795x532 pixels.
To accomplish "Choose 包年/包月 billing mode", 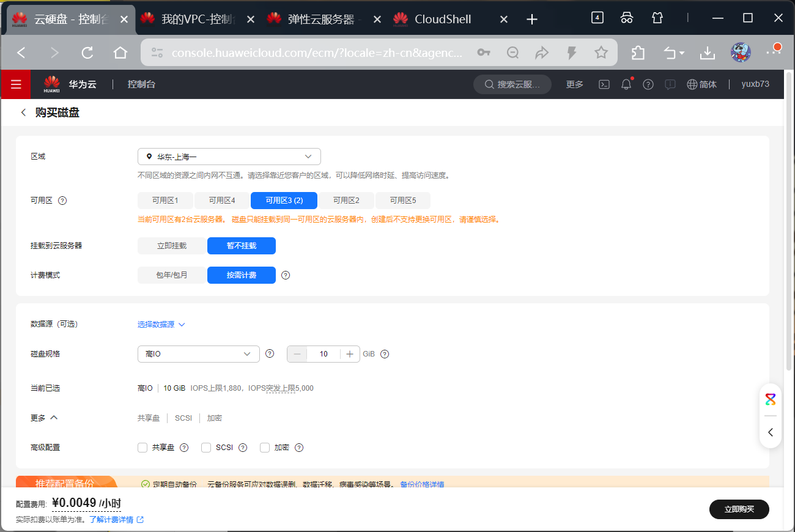I will 172,275.
